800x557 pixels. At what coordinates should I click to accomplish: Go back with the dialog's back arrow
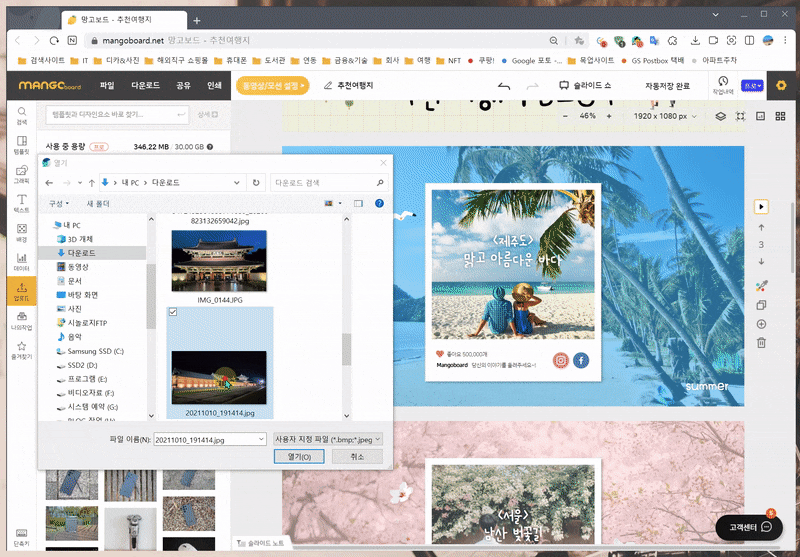(x=49, y=183)
